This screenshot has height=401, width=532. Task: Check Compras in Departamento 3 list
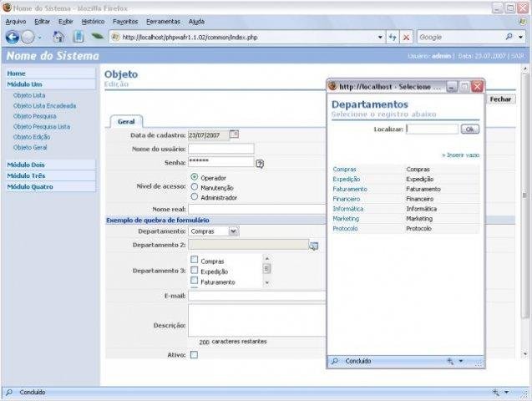pyautogui.click(x=194, y=260)
